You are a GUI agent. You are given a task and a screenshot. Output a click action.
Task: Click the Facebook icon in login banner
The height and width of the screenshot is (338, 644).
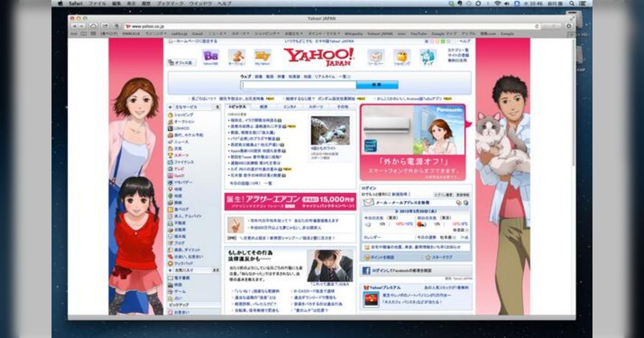pos(367,271)
